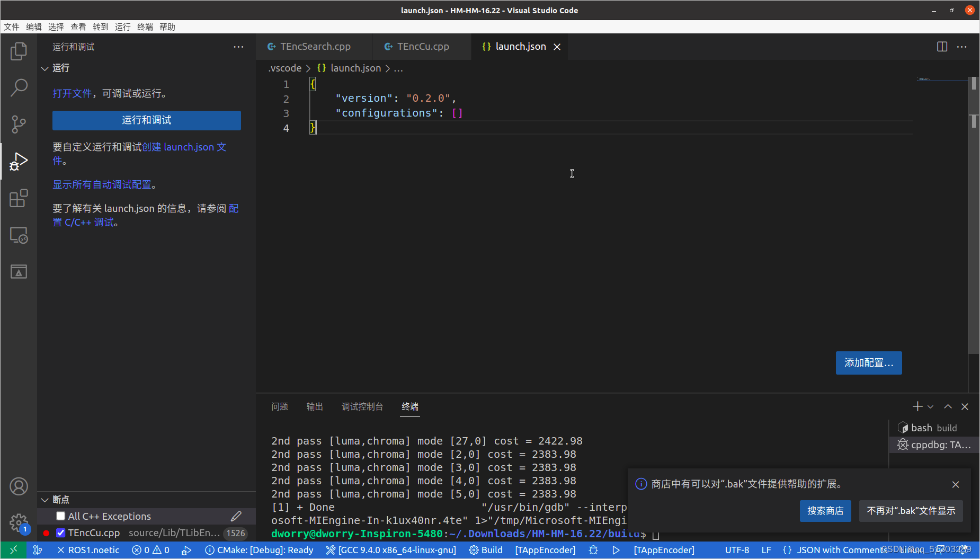Open the Run and Debug view icon
Image resolution: width=980 pixels, height=559 pixels.
click(x=19, y=162)
